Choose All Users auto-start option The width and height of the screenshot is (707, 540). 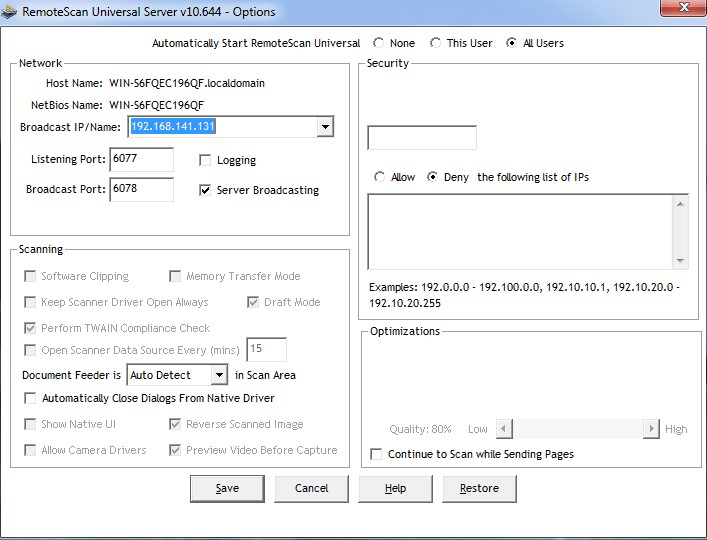click(x=511, y=43)
